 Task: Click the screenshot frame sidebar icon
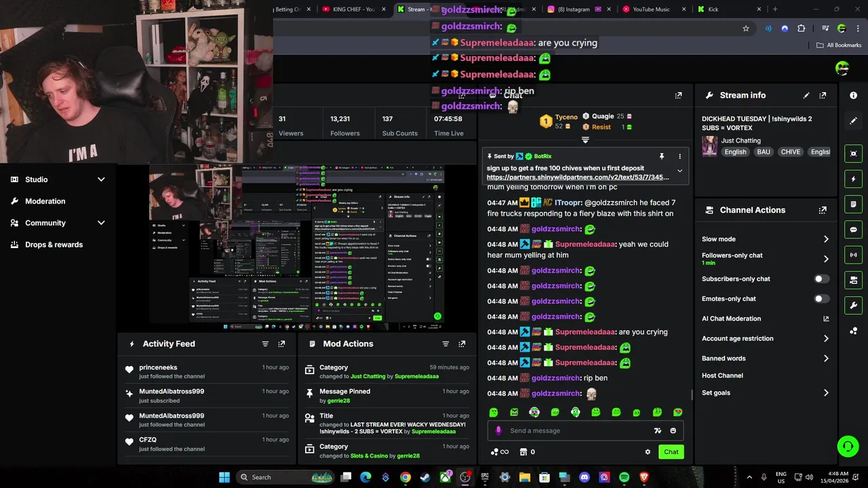pos(853,154)
